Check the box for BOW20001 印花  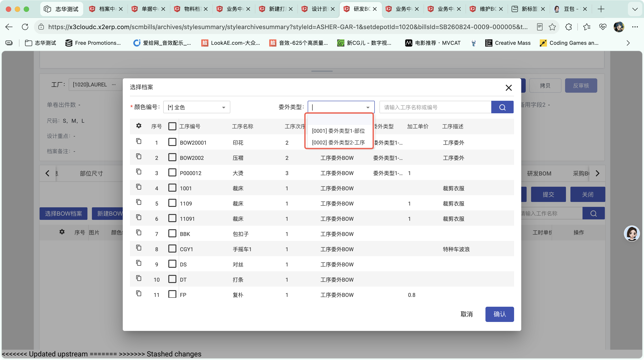(x=172, y=142)
